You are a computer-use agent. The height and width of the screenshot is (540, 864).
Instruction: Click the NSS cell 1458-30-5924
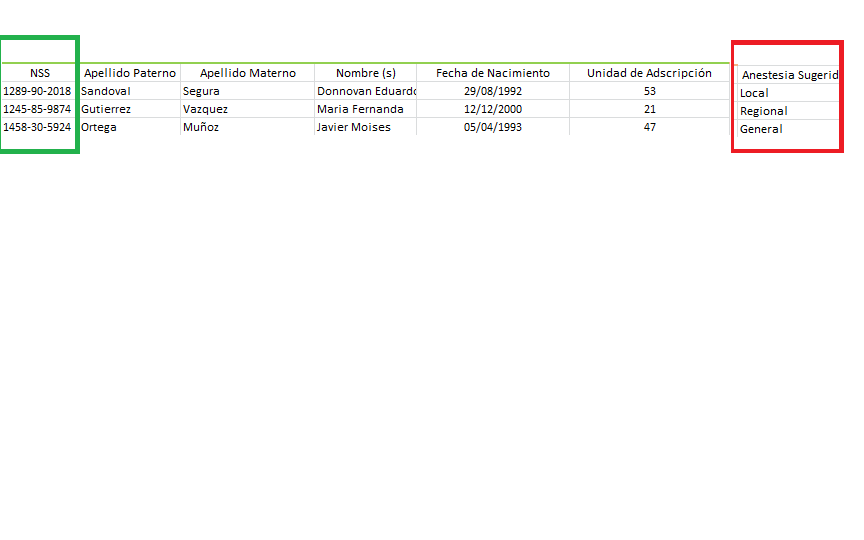pyautogui.click(x=38, y=127)
